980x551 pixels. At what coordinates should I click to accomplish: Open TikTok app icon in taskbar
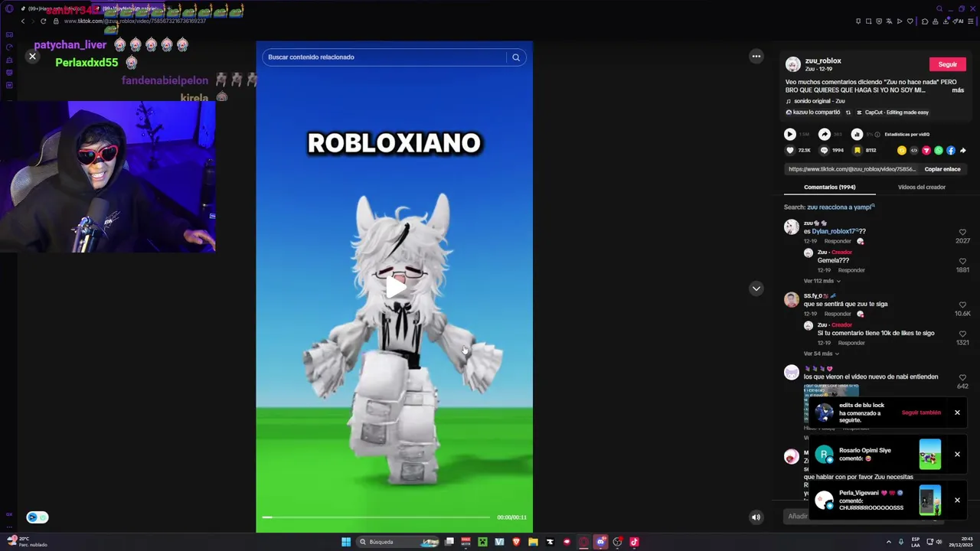pyautogui.click(x=634, y=542)
